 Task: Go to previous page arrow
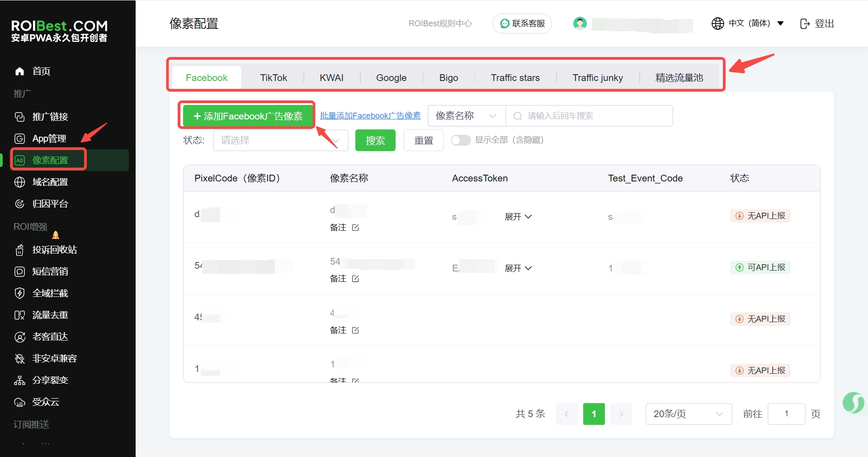pyautogui.click(x=567, y=414)
